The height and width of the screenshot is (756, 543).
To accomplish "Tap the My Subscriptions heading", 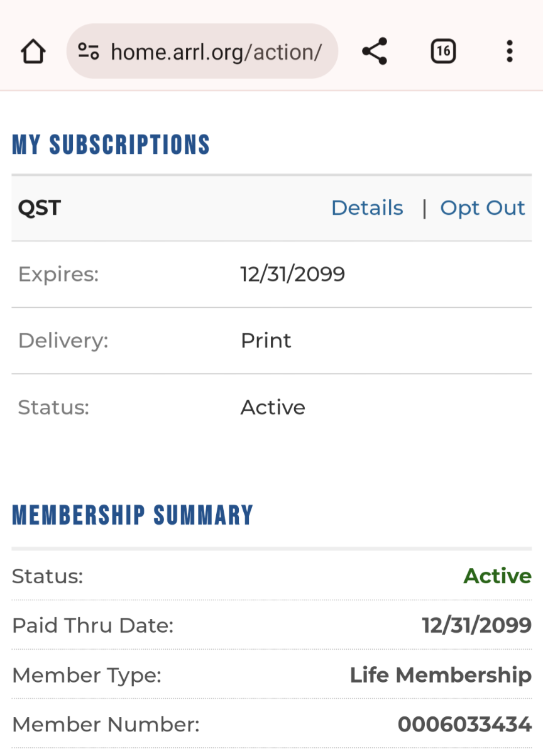I will tap(111, 145).
